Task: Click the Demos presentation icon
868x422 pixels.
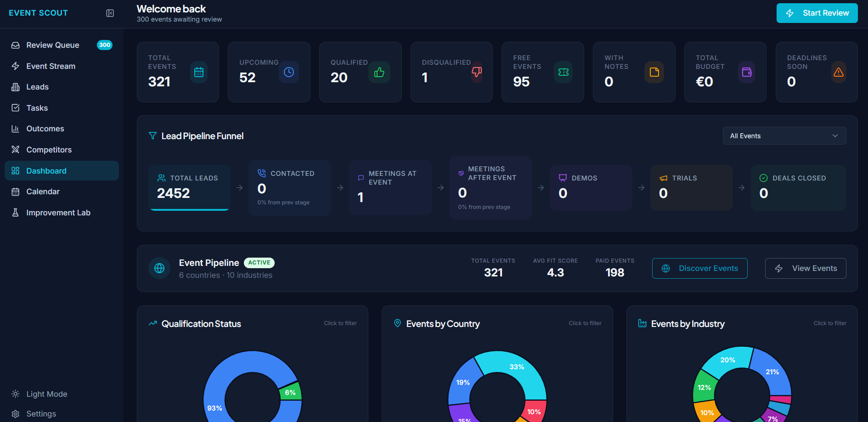Action: coord(563,178)
